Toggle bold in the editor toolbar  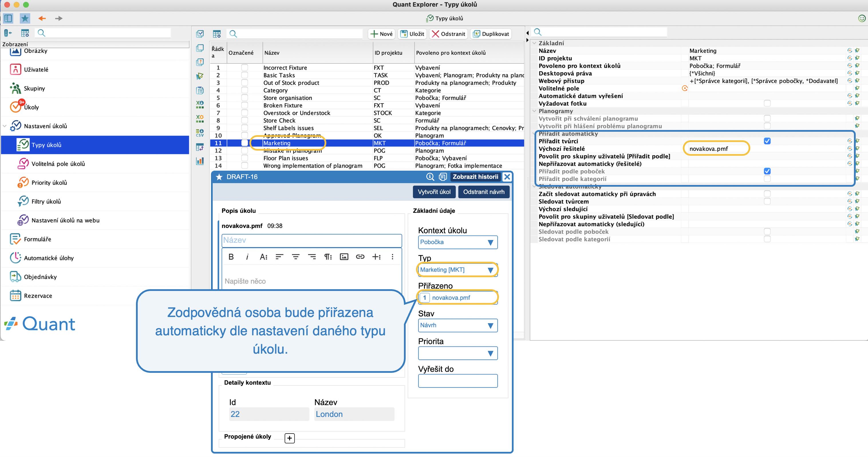click(x=231, y=257)
